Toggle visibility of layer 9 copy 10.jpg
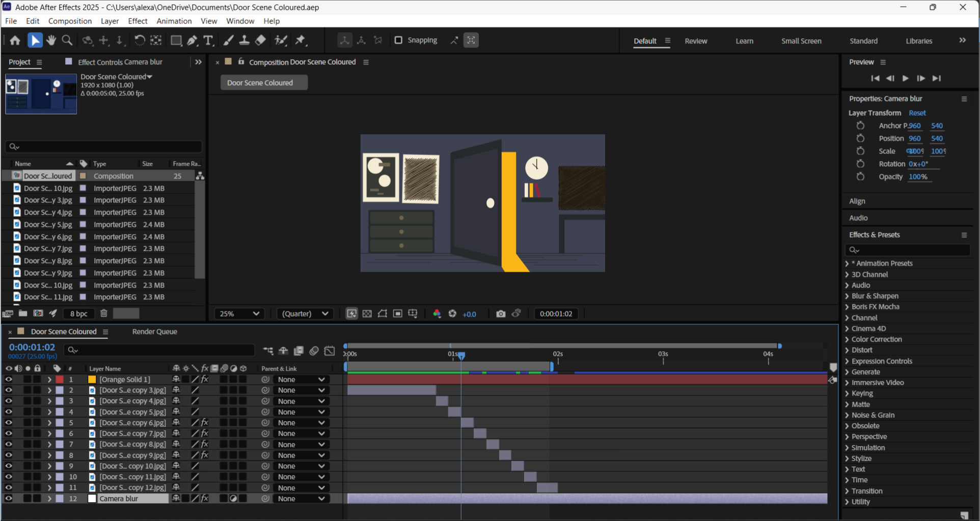Image resolution: width=980 pixels, height=521 pixels. point(9,466)
